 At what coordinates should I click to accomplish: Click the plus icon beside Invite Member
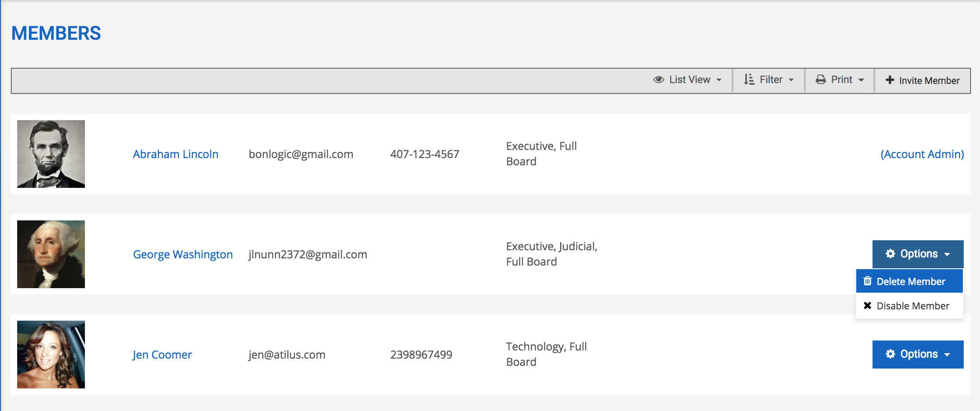pyautogui.click(x=890, y=80)
